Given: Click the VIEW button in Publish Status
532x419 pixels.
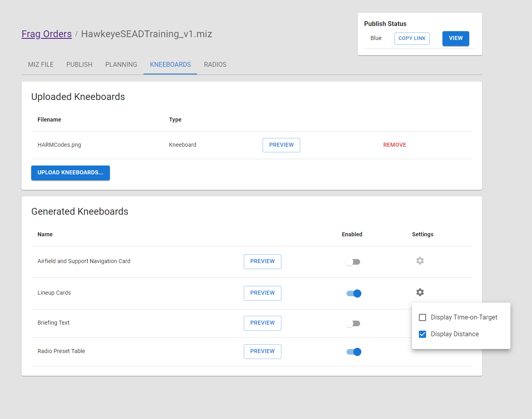Looking at the screenshot, I should pyautogui.click(x=456, y=38).
